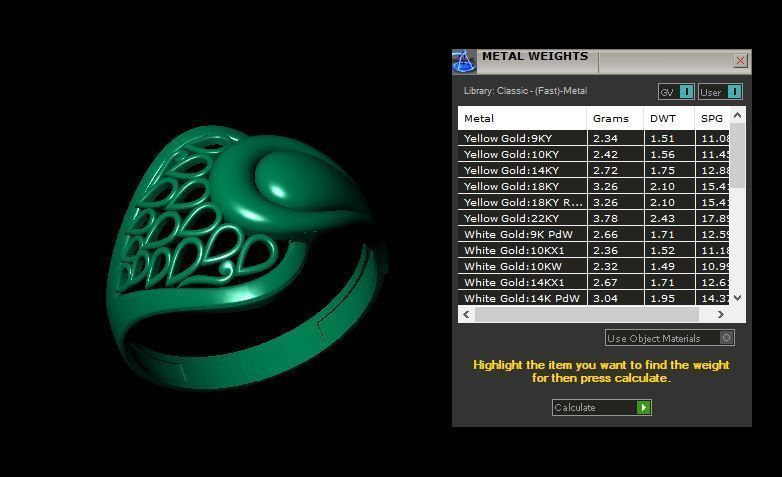Select the White Gold:14K PdW row
Viewport: 782px width, 477px height.
[x=593, y=298]
